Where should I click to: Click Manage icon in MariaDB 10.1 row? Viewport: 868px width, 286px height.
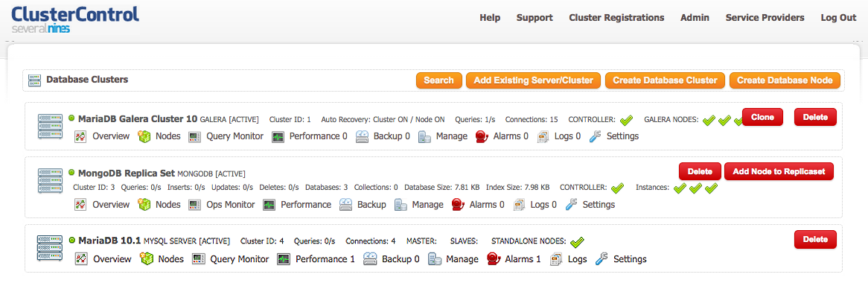435,259
